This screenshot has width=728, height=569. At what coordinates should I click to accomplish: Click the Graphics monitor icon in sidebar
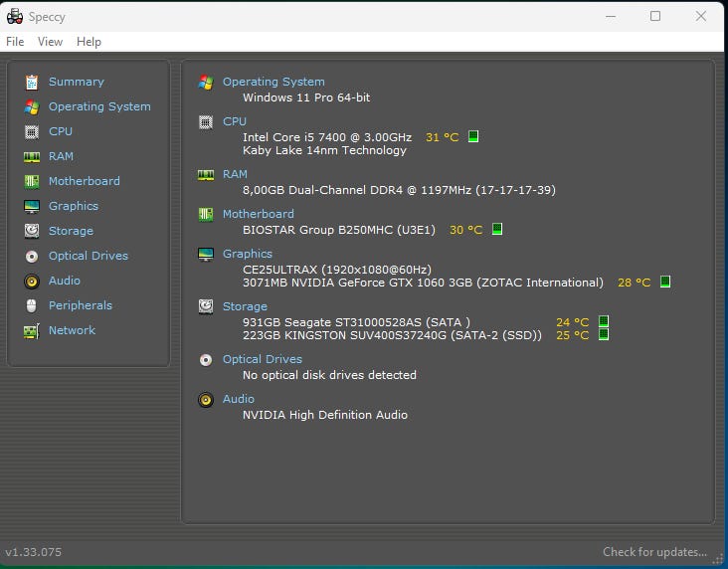pyautogui.click(x=32, y=206)
